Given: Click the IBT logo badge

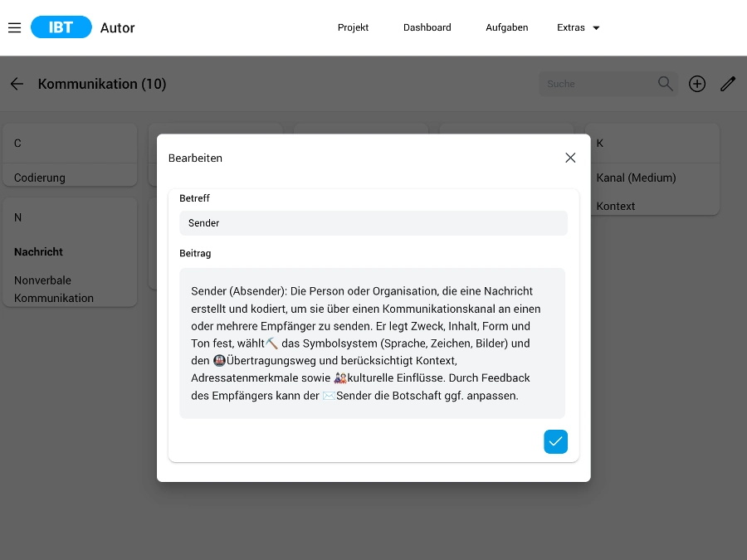Looking at the screenshot, I should 61,27.
